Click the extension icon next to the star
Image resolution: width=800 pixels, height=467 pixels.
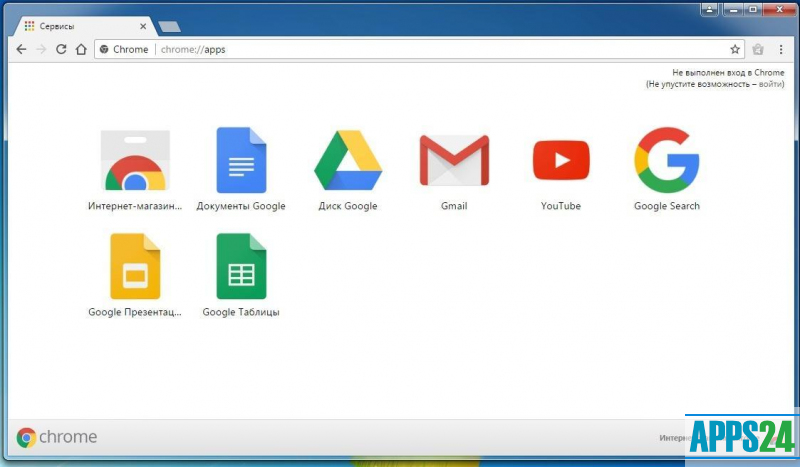[758, 49]
